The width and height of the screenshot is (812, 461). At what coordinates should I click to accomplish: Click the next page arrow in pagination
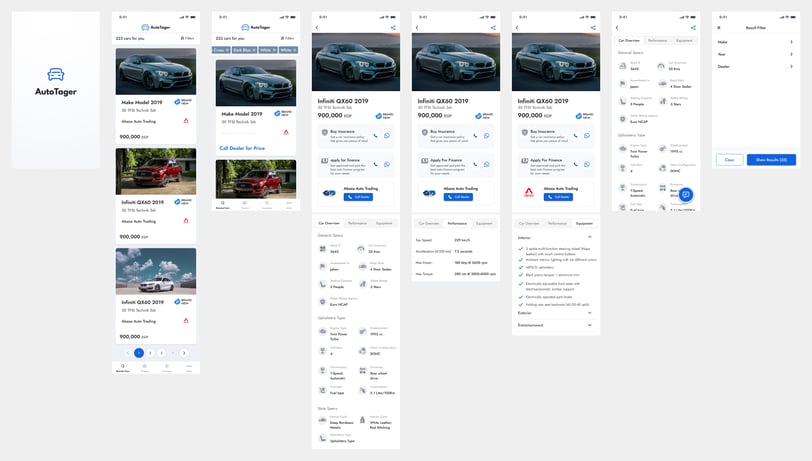(x=184, y=353)
